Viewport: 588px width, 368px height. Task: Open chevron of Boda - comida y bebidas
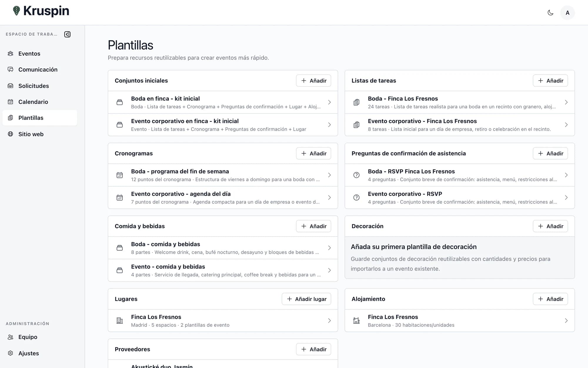coord(329,248)
